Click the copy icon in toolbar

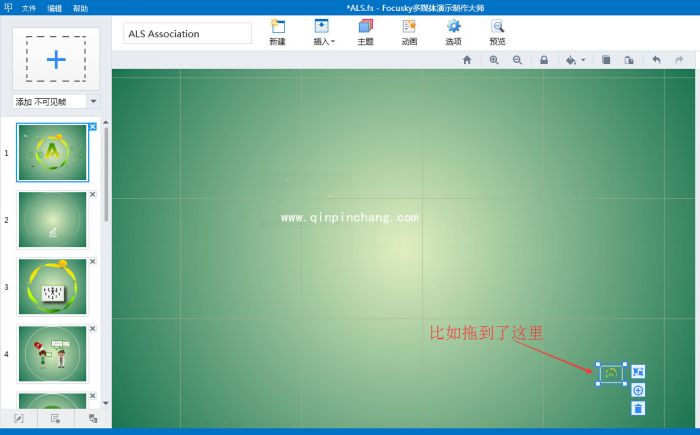pos(606,60)
